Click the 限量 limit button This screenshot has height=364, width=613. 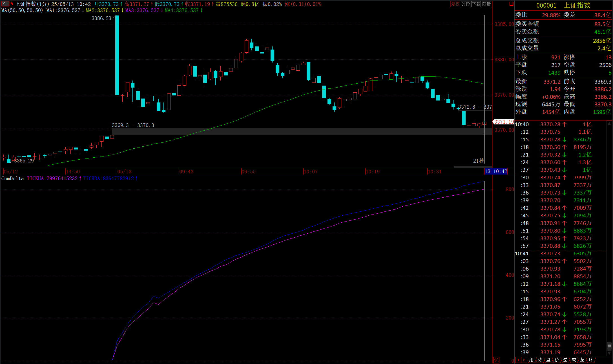tap(486, 4)
